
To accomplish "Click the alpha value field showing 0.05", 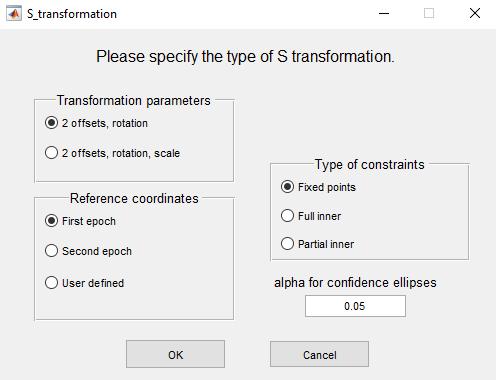I will (355, 306).
